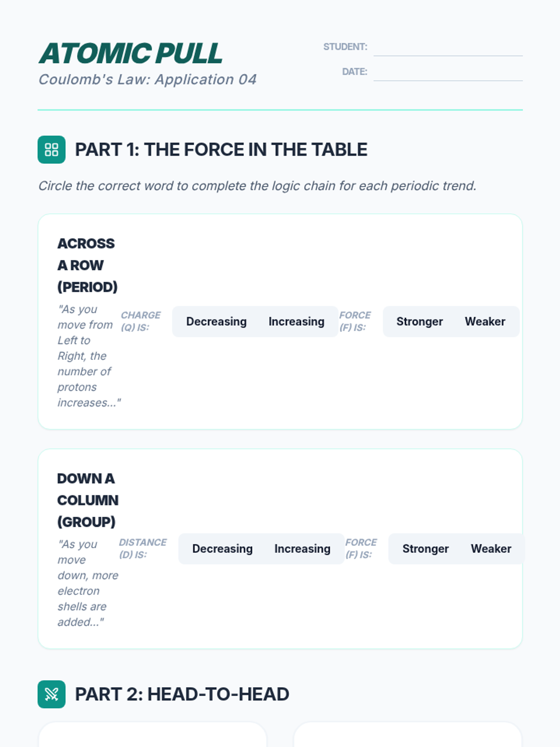Choose Stronger in Across a Row force
Image resolution: width=560 pixels, height=747 pixels.
(x=420, y=322)
